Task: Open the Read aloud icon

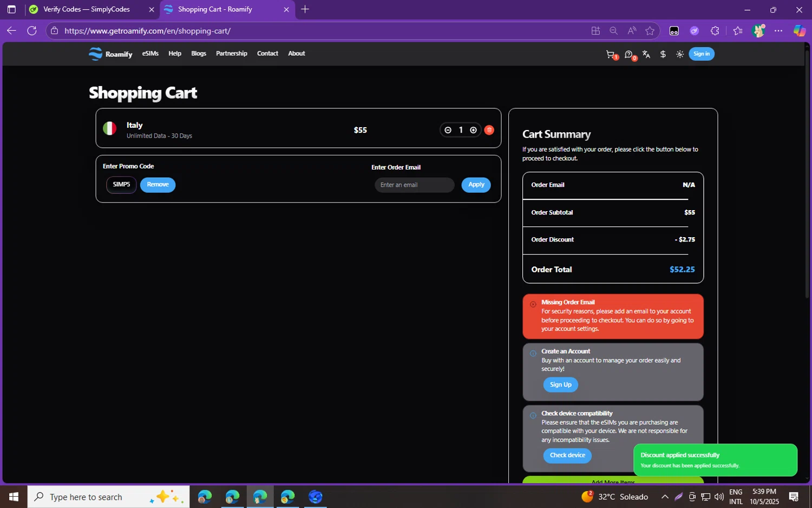Action: tap(632, 31)
